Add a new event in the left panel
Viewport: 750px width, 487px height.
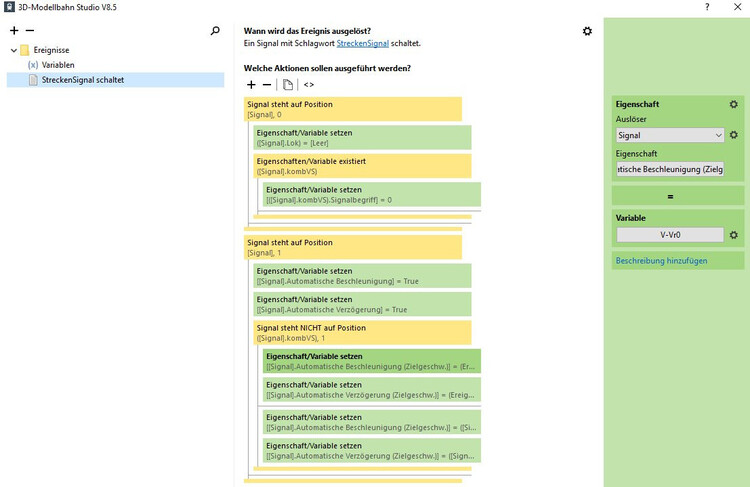point(14,31)
